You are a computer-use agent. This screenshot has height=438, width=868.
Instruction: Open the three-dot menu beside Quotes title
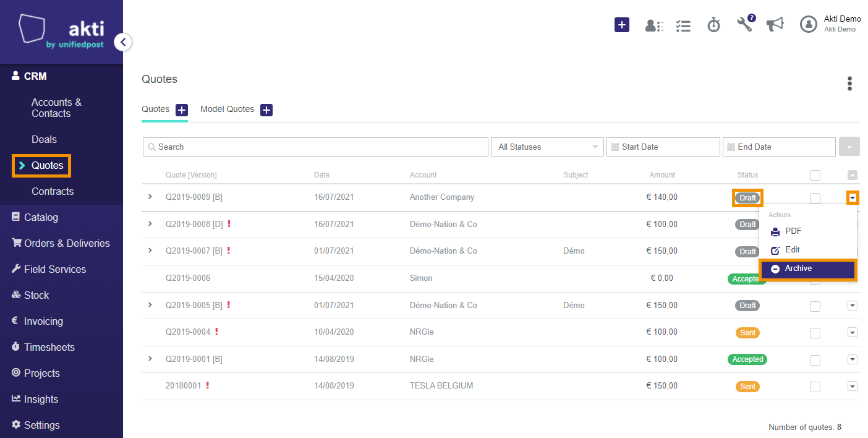point(850,84)
